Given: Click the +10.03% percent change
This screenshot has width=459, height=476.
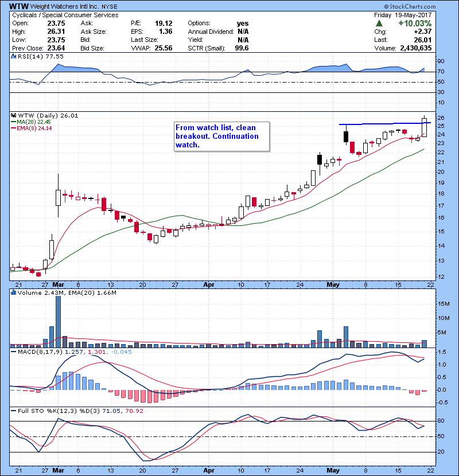Looking at the screenshot, I should (415, 24).
